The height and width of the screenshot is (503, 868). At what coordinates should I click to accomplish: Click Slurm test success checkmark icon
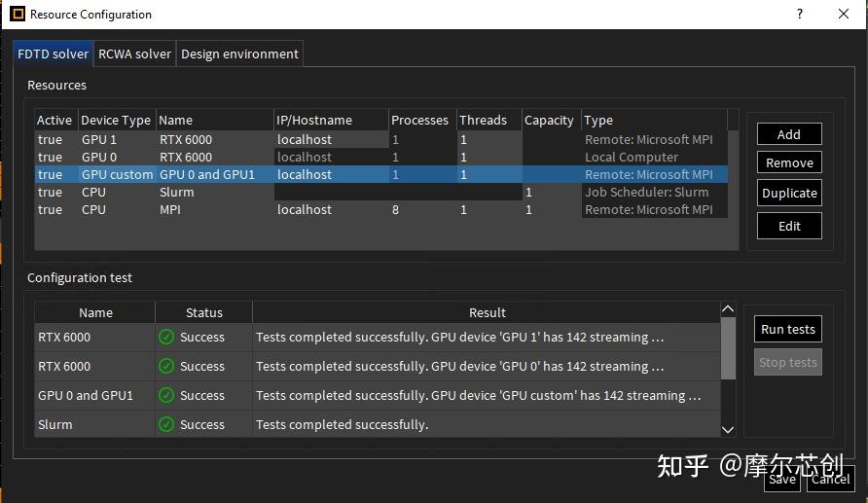166,425
